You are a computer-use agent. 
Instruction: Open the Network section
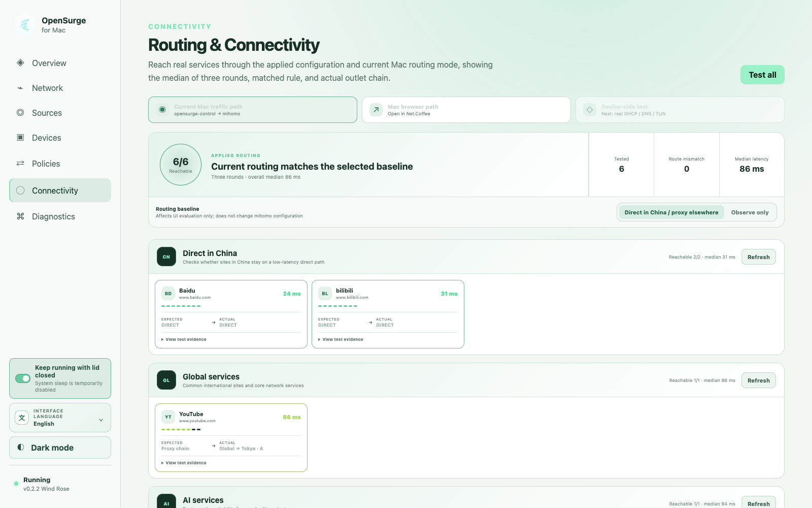click(x=60, y=88)
